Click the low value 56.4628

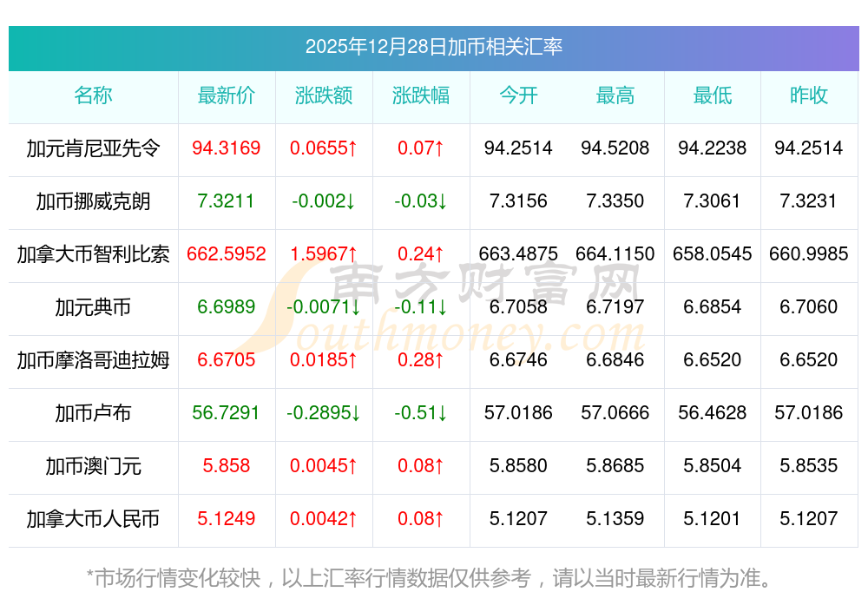(x=713, y=413)
